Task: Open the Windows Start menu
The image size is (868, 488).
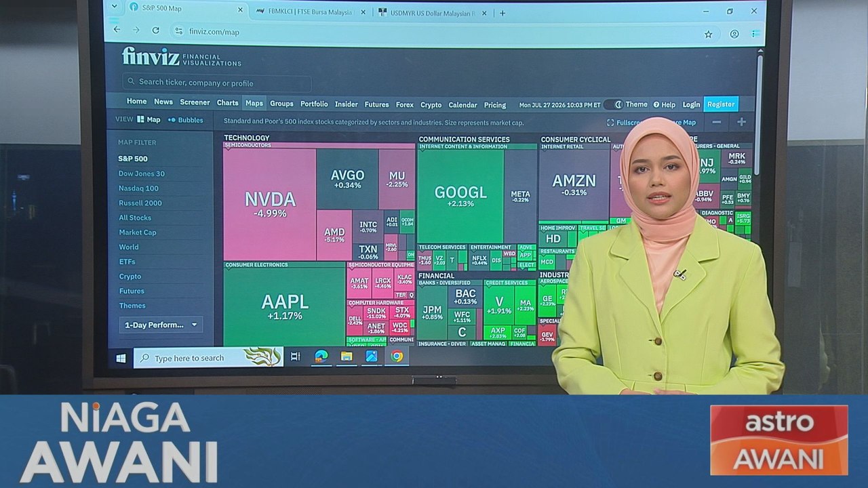Action: point(121,358)
